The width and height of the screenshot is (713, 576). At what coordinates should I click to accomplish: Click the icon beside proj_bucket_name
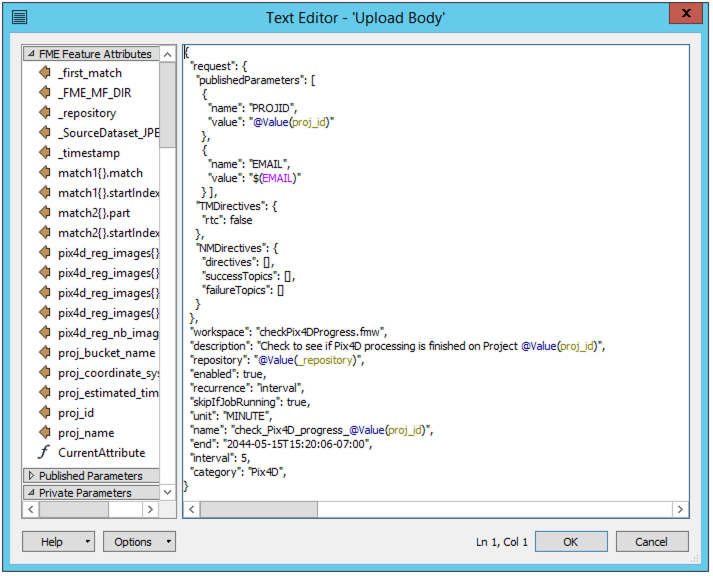click(x=44, y=353)
